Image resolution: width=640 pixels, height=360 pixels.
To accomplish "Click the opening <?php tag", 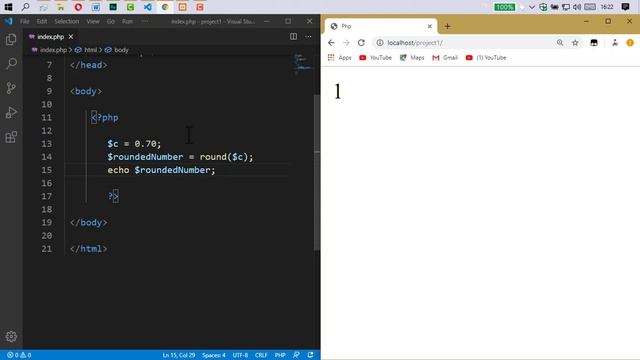I will pyautogui.click(x=105, y=118).
